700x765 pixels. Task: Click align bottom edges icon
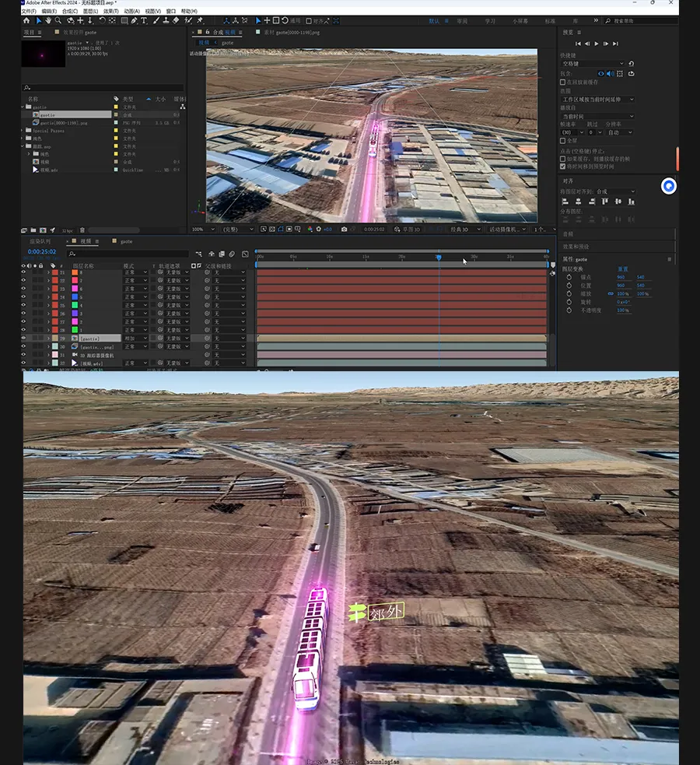point(632,202)
